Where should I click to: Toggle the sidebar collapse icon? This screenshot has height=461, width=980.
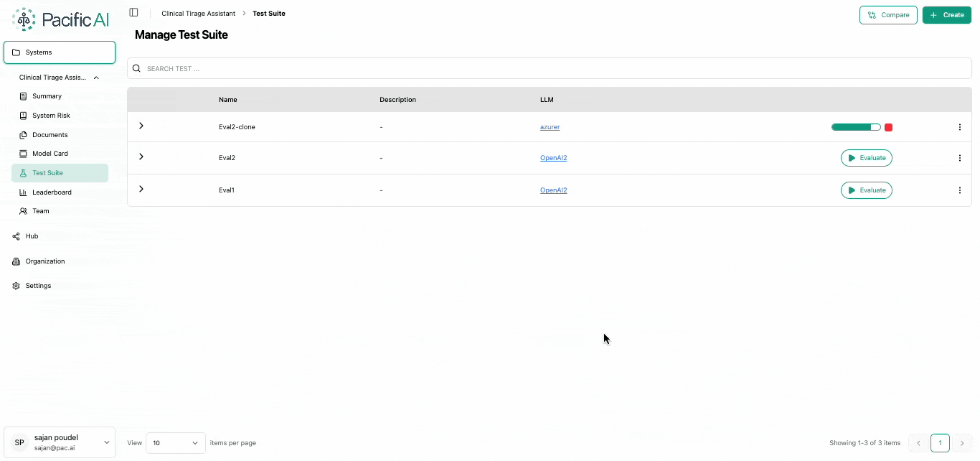click(133, 13)
